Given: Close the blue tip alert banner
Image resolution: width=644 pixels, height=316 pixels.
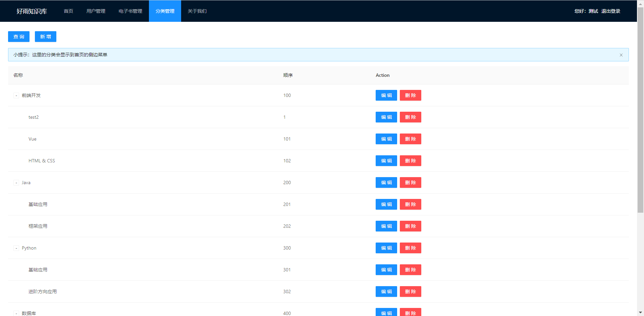Looking at the screenshot, I should point(621,55).
